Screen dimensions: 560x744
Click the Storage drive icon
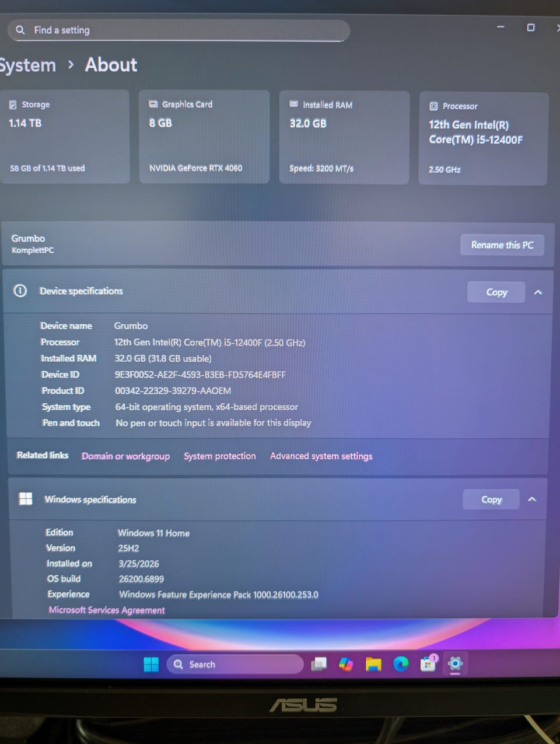[13, 104]
